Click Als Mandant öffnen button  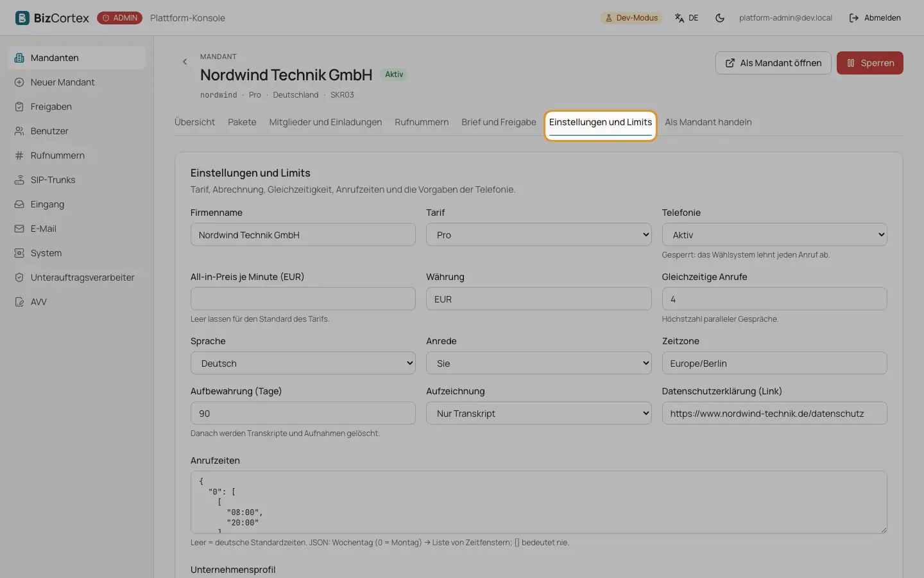pos(773,63)
